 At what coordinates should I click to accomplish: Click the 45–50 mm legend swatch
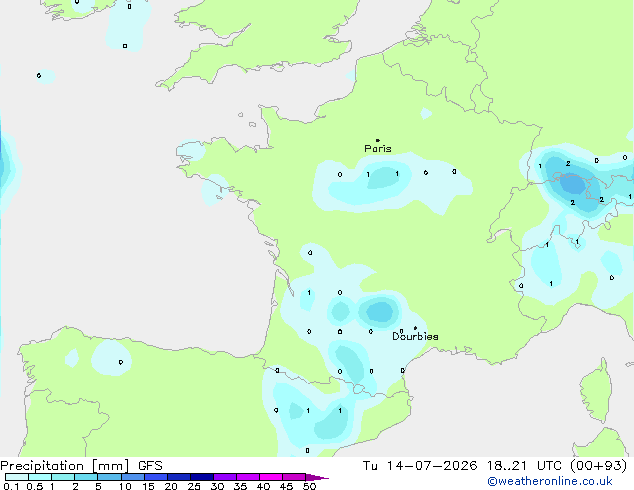(294, 477)
